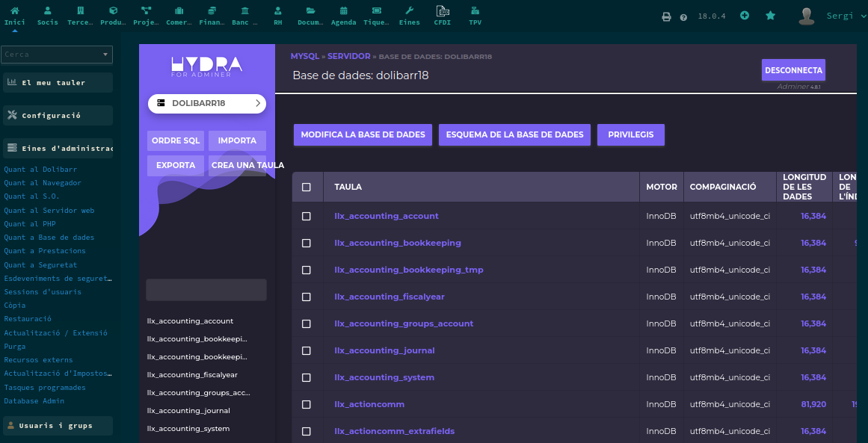The height and width of the screenshot is (443, 868).
Task: Open the ORDRE SQL command page
Action: 176,141
